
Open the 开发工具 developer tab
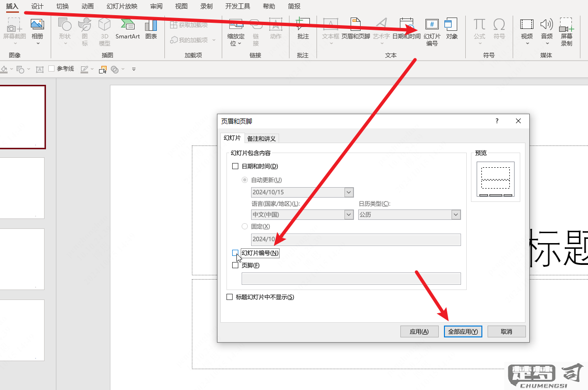[x=238, y=6]
